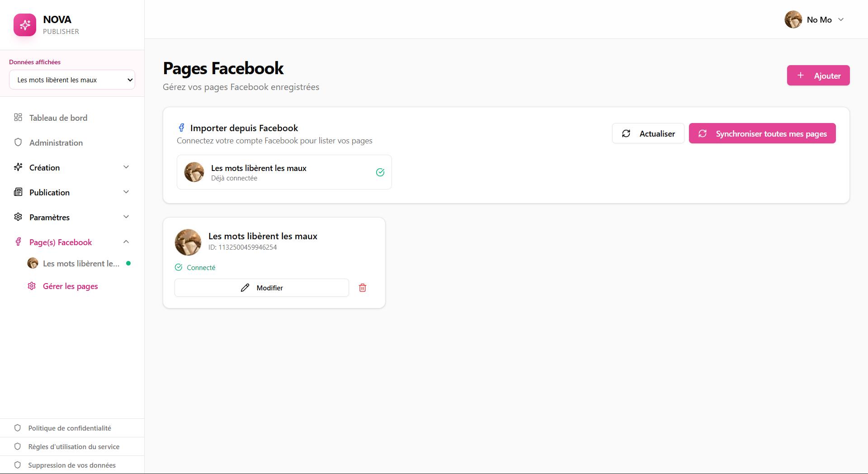Viewport: 868px width, 474px height.
Task: Click the large avatar on the page card
Action: click(x=188, y=242)
